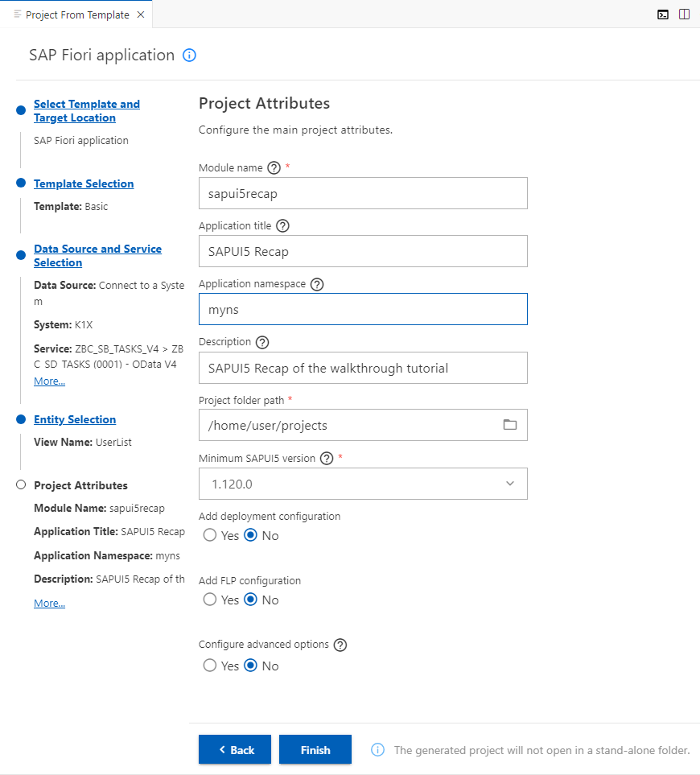The image size is (700, 775).
Task: Go to Entity Selection step
Action: (75, 419)
